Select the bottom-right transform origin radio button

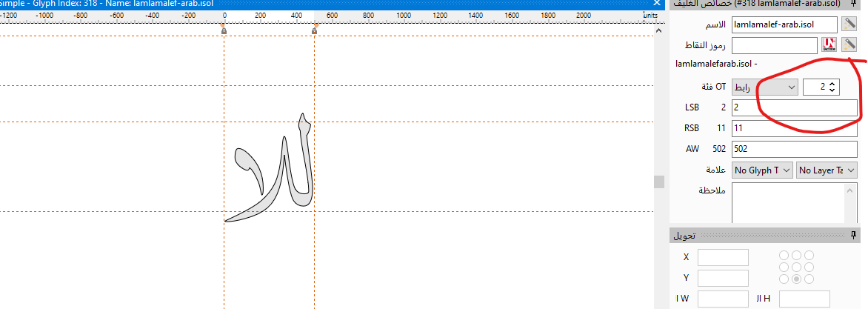[809, 279]
